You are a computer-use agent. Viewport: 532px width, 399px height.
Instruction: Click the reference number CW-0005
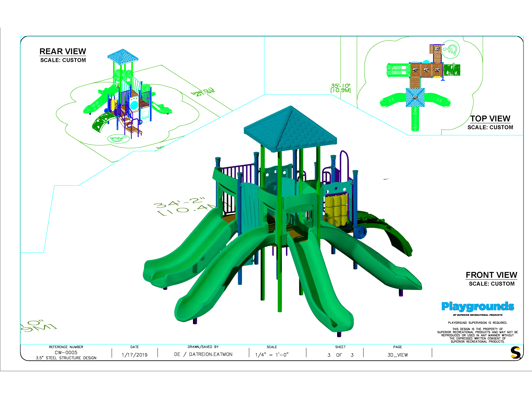point(66,353)
